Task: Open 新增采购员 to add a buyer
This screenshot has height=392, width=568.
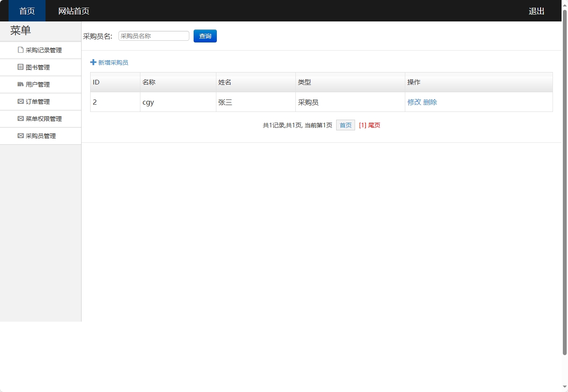Action: [x=112, y=62]
